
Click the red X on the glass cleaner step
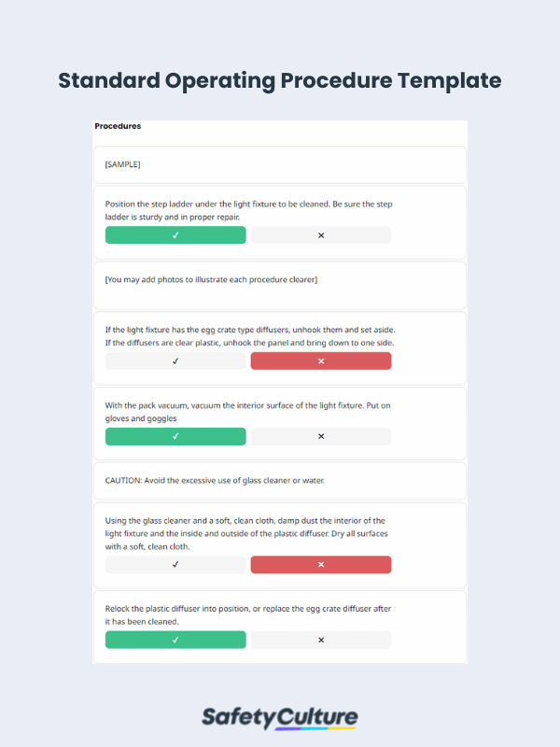(x=320, y=564)
